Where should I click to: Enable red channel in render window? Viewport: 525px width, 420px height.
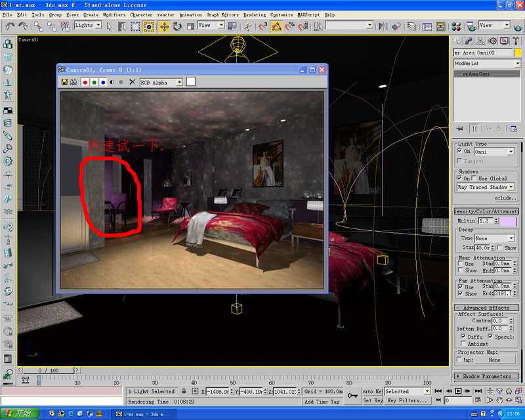pyautogui.click(x=85, y=82)
